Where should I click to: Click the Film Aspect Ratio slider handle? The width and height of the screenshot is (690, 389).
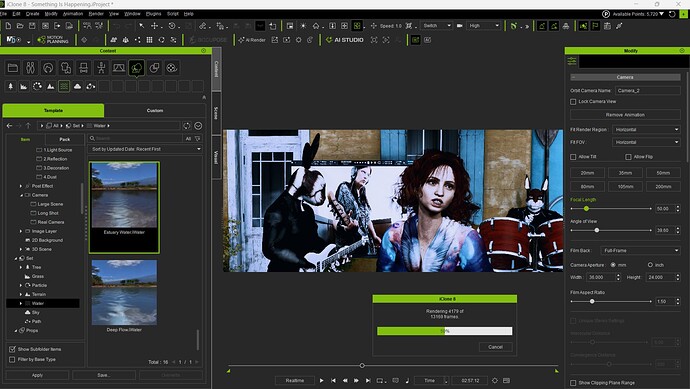pos(592,301)
